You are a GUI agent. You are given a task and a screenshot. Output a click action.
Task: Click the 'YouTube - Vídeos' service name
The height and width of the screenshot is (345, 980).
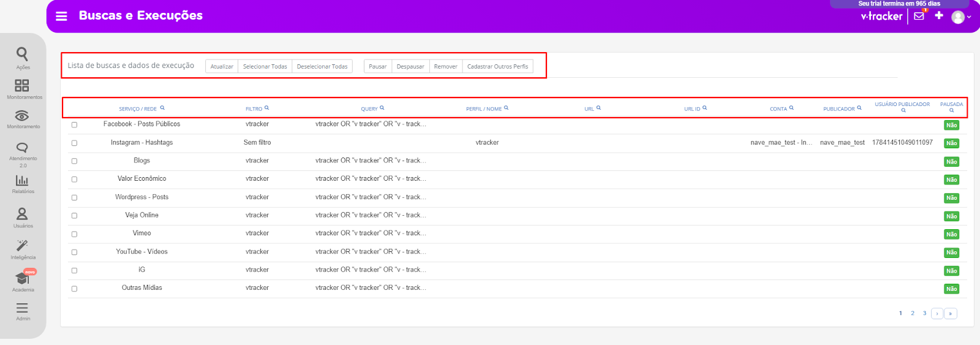[x=142, y=251]
